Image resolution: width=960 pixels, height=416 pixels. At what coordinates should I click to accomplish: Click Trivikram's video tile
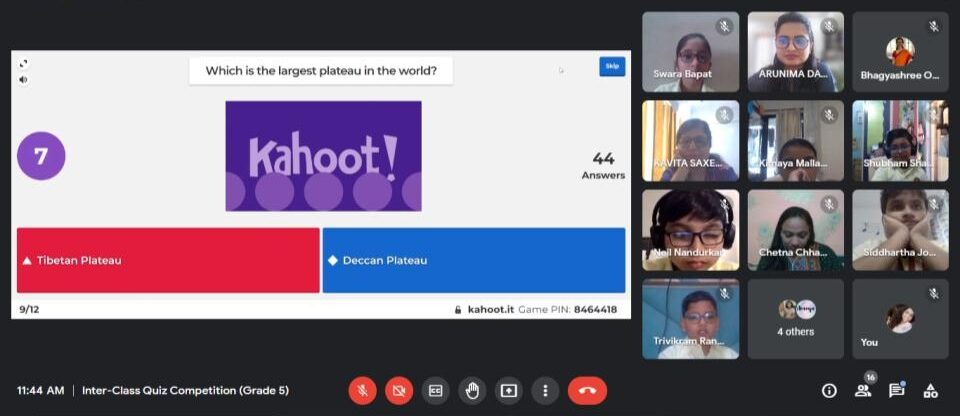(690, 319)
